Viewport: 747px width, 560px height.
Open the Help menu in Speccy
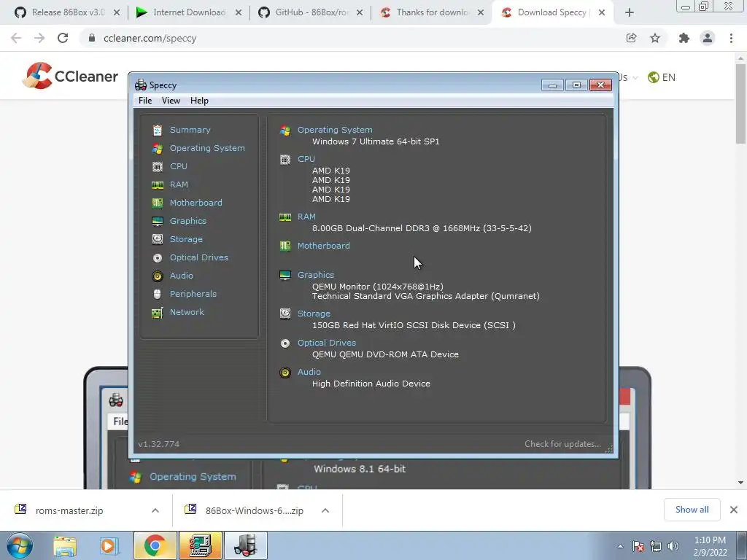(x=199, y=101)
